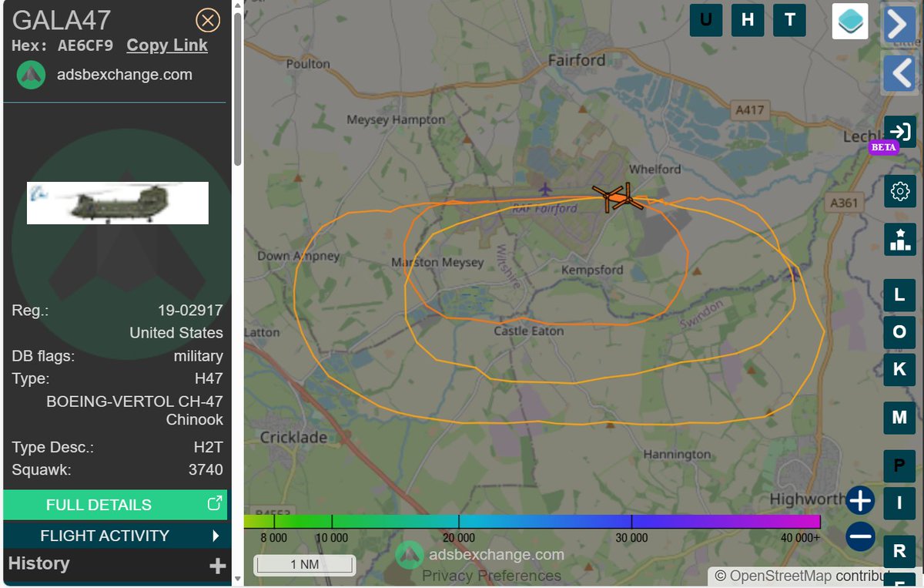924x588 pixels.
Task: Open the map layers selector
Action: tap(850, 22)
